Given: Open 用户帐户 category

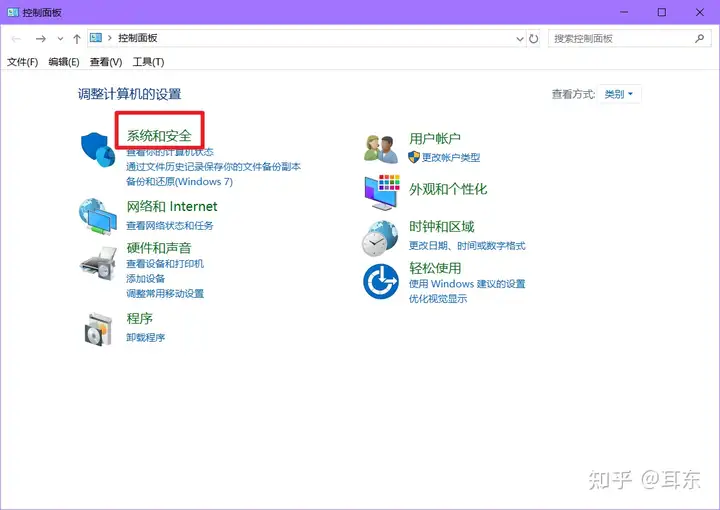Looking at the screenshot, I should (435, 138).
